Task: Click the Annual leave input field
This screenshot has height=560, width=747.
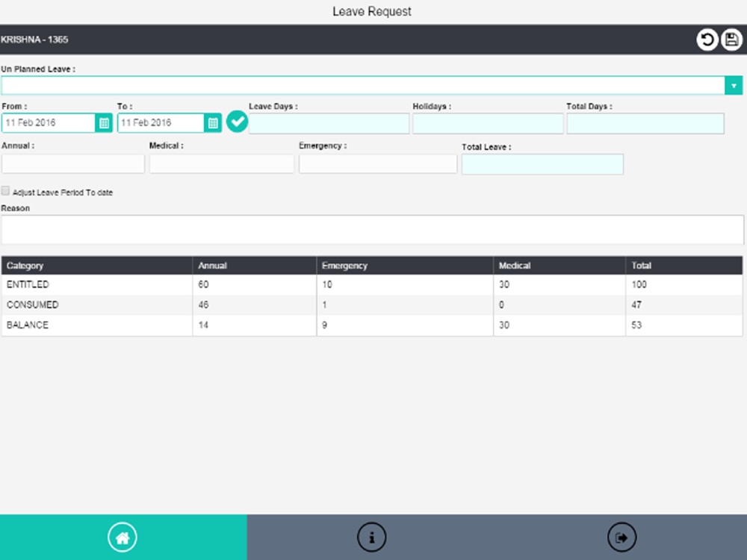Action: (x=73, y=164)
